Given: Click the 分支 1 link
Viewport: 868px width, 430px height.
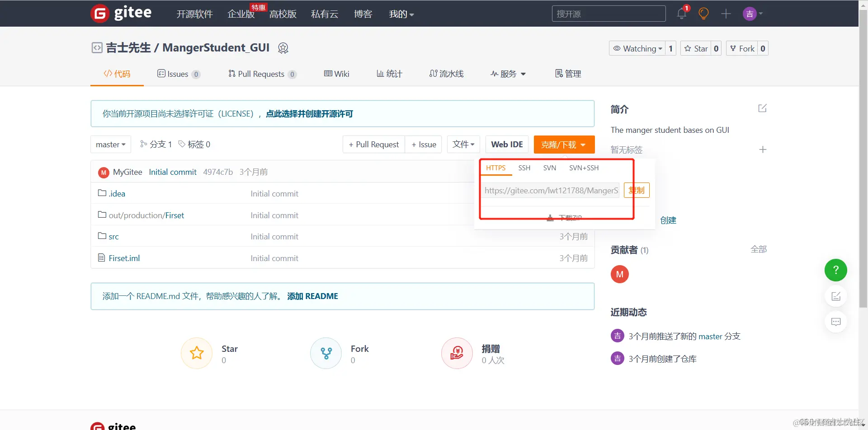Looking at the screenshot, I should [156, 144].
